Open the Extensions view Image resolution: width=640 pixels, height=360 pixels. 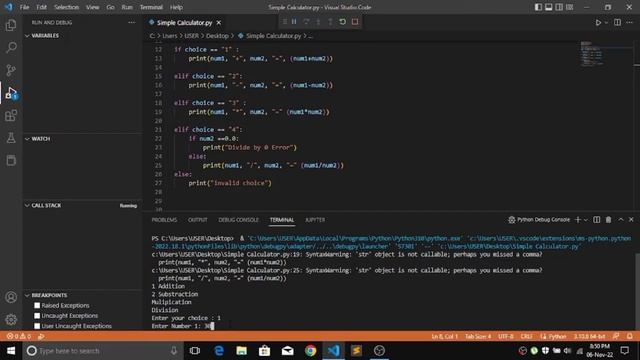pyautogui.click(x=11, y=116)
